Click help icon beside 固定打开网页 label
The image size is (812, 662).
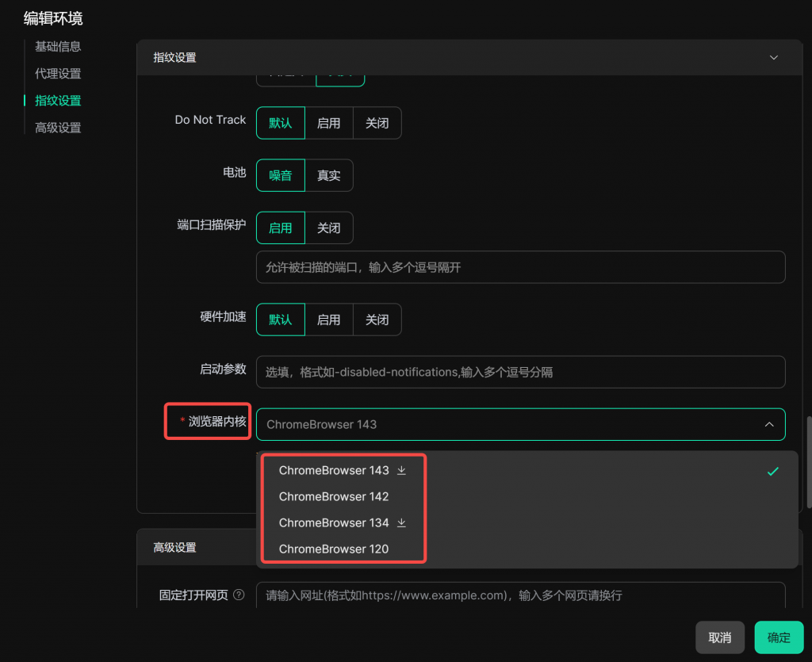point(239,595)
